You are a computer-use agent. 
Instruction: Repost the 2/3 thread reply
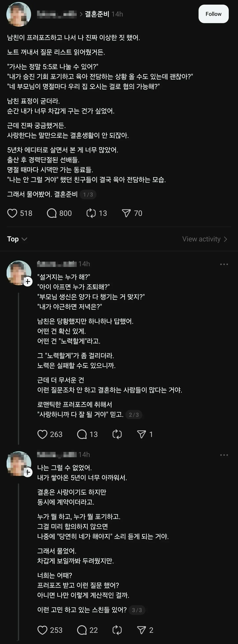(117, 434)
